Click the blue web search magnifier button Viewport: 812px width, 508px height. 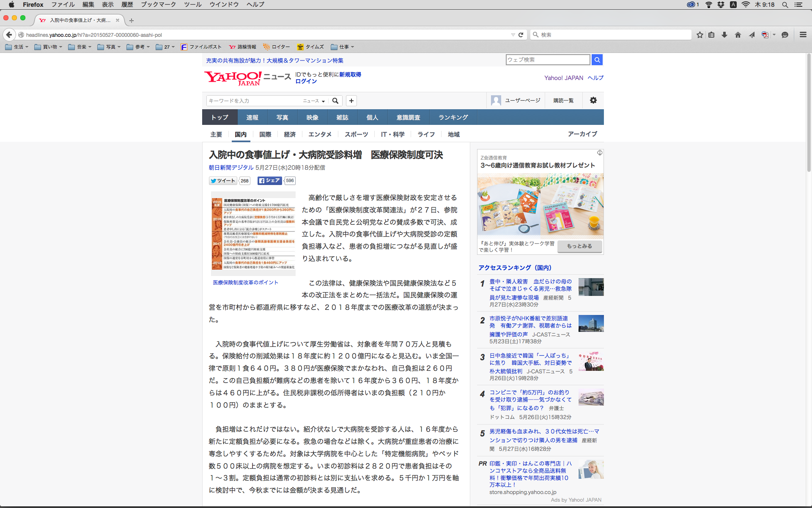pos(597,60)
